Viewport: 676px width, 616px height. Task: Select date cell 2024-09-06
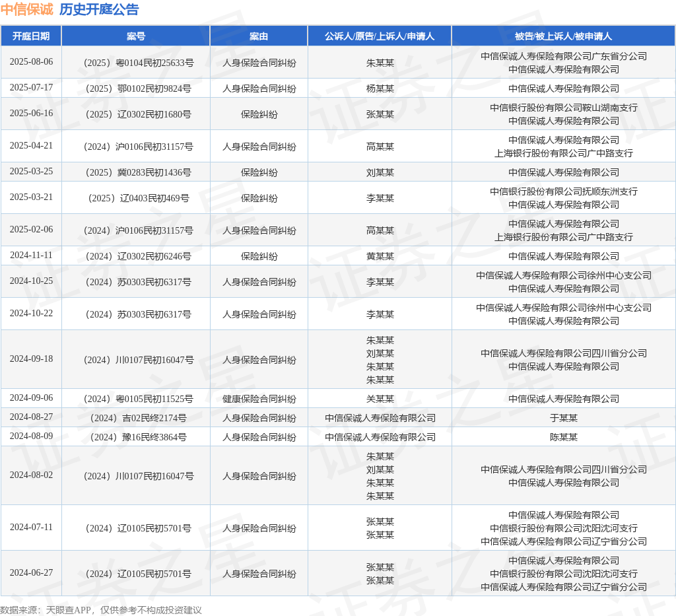[31, 397]
